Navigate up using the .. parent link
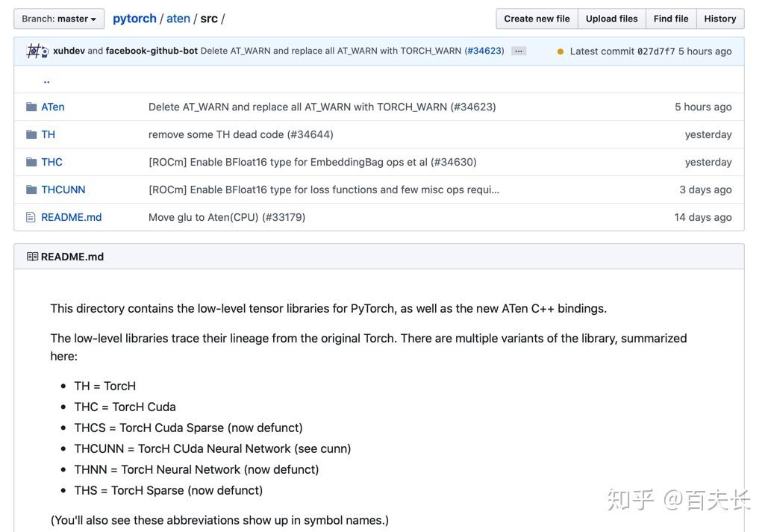Image resolution: width=771 pixels, height=532 pixels. click(46, 79)
